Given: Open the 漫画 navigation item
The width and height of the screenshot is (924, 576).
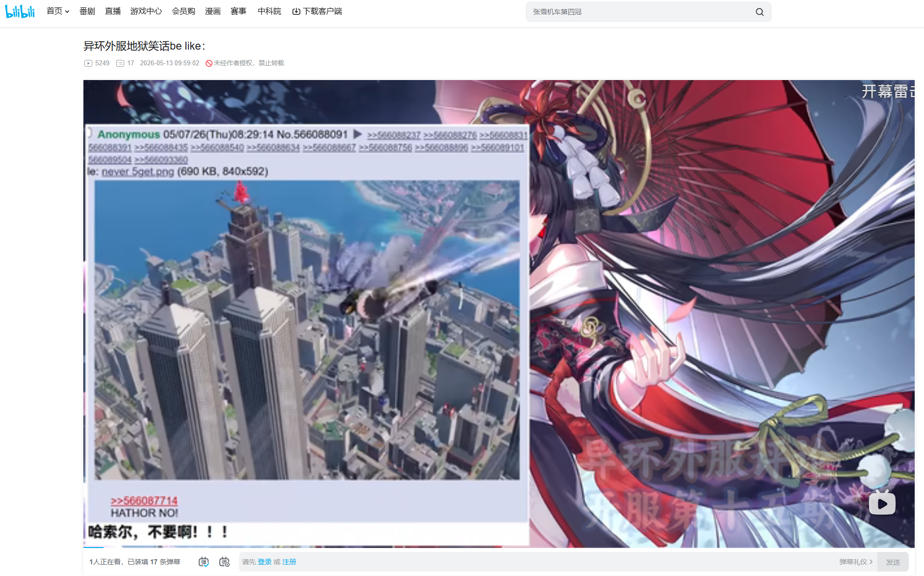Looking at the screenshot, I should 213,11.
